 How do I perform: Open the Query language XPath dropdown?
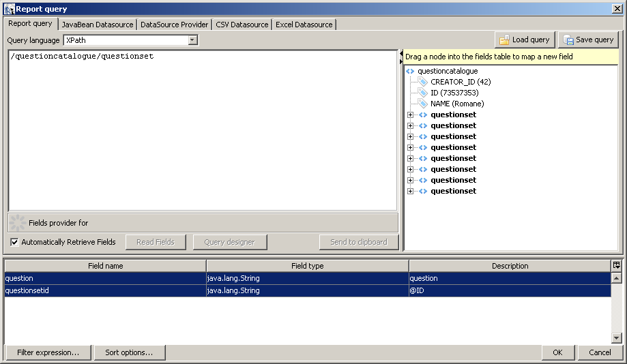pos(192,40)
